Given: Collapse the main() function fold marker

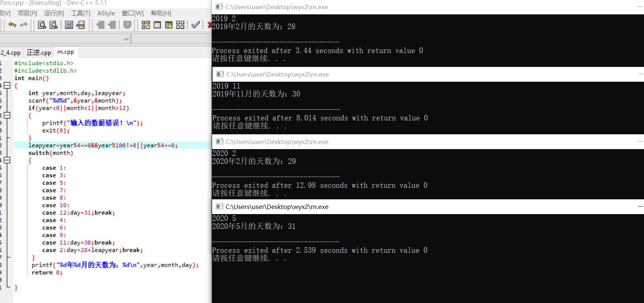Looking at the screenshot, I should click(7, 85).
